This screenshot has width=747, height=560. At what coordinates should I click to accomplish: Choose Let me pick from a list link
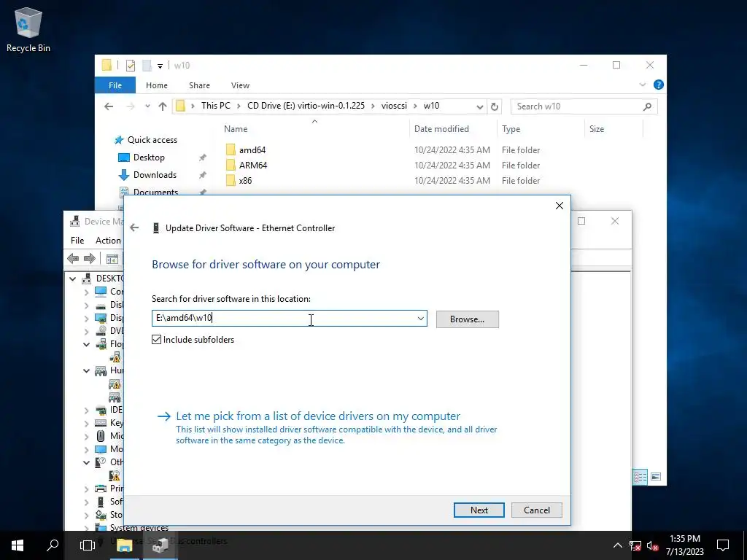(x=318, y=416)
